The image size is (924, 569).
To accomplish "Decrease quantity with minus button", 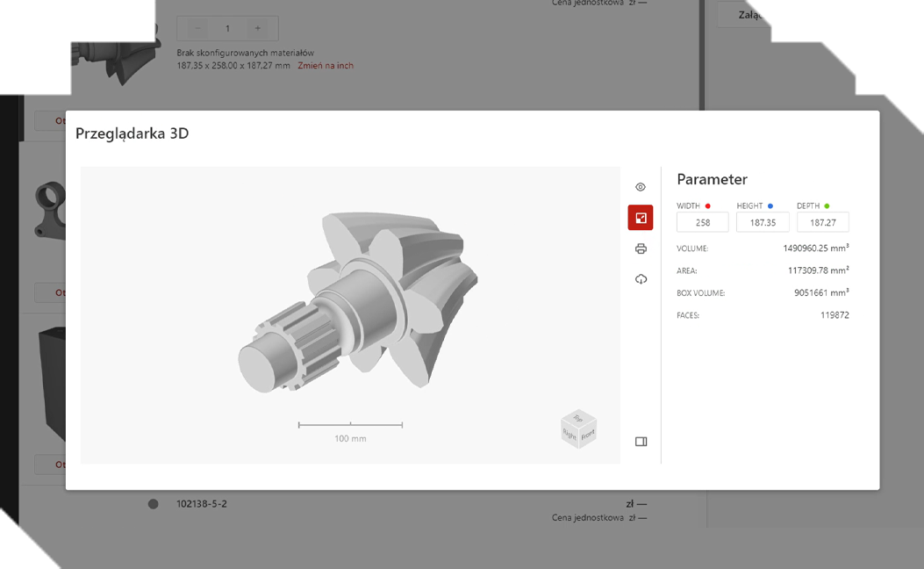I will 197,28.
